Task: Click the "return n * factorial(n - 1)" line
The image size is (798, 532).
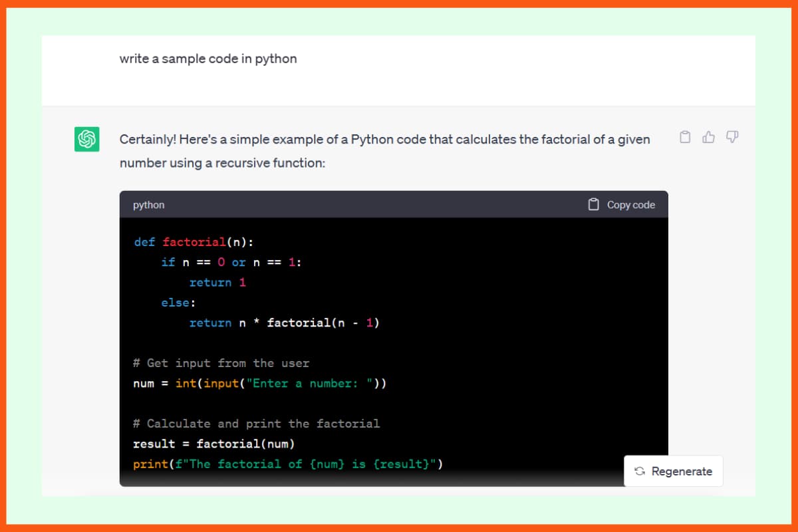Action: [x=284, y=323]
